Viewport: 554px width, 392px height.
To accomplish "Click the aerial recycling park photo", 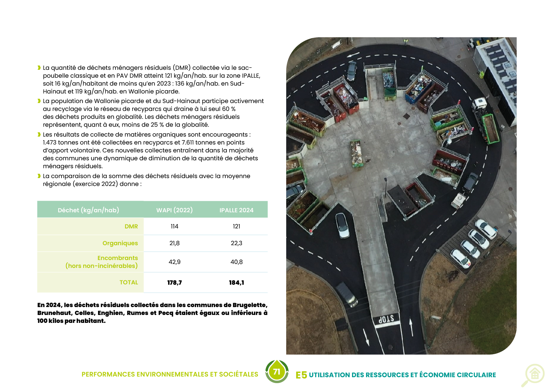I will (401, 196).
